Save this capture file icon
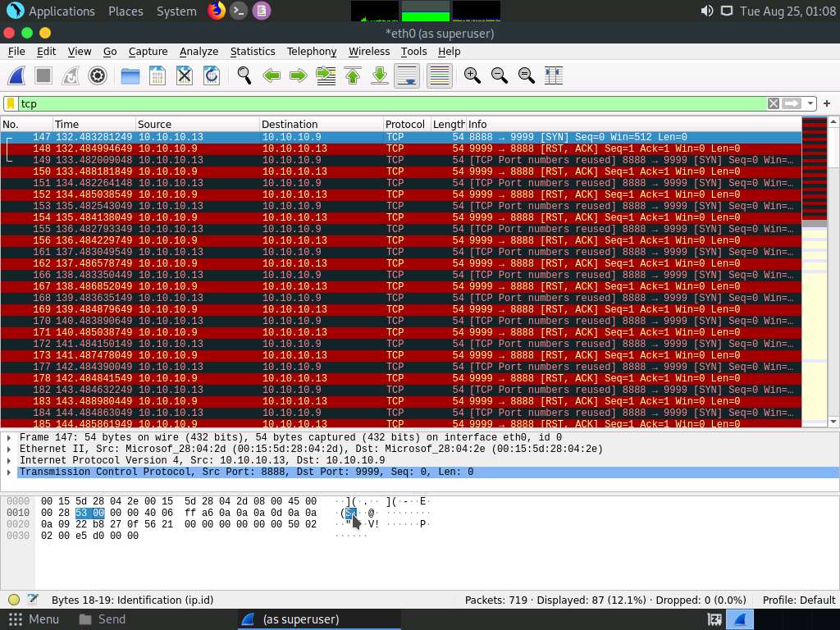840x630 pixels. pos(157,75)
